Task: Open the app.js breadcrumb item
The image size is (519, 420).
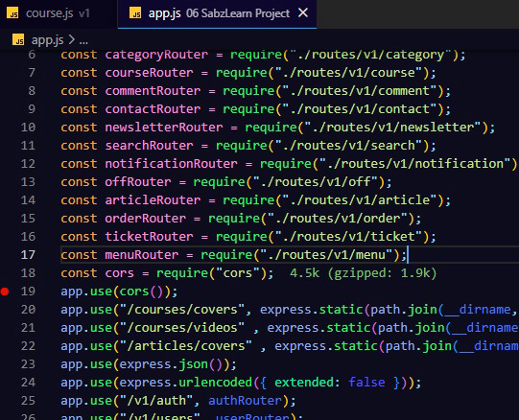Action: (x=47, y=40)
